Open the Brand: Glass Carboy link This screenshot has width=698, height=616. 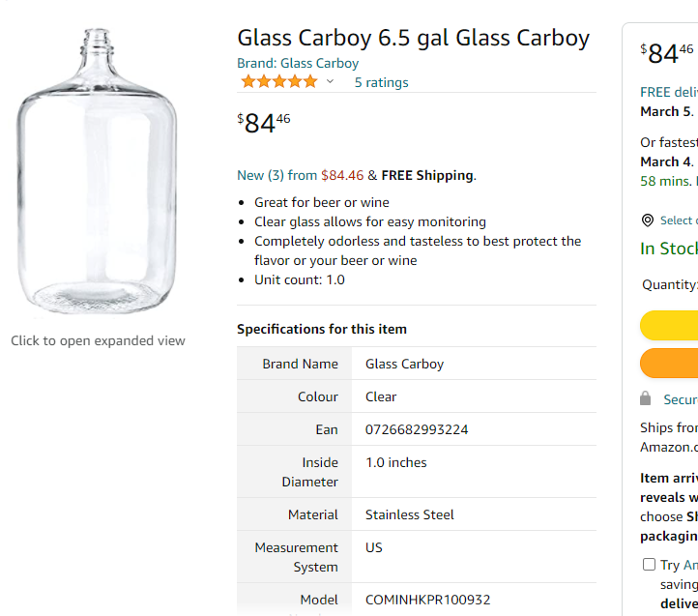pos(298,63)
